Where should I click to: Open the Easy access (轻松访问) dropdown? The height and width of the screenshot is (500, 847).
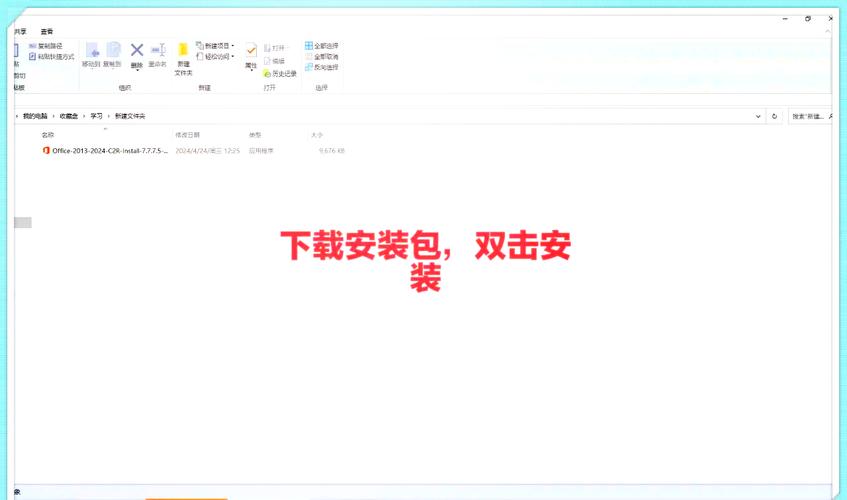click(215, 57)
